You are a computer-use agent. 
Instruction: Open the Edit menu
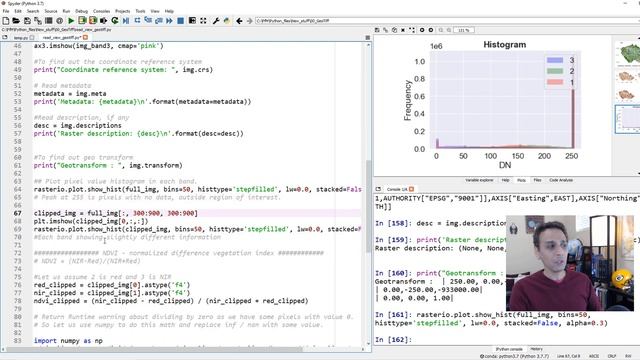(18, 11)
